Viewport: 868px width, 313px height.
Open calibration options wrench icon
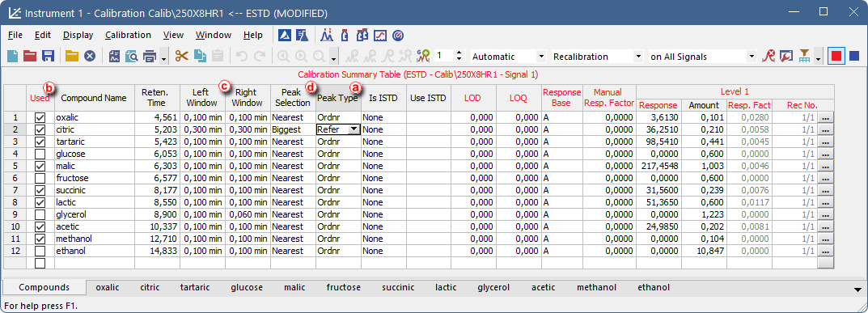point(785,56)
